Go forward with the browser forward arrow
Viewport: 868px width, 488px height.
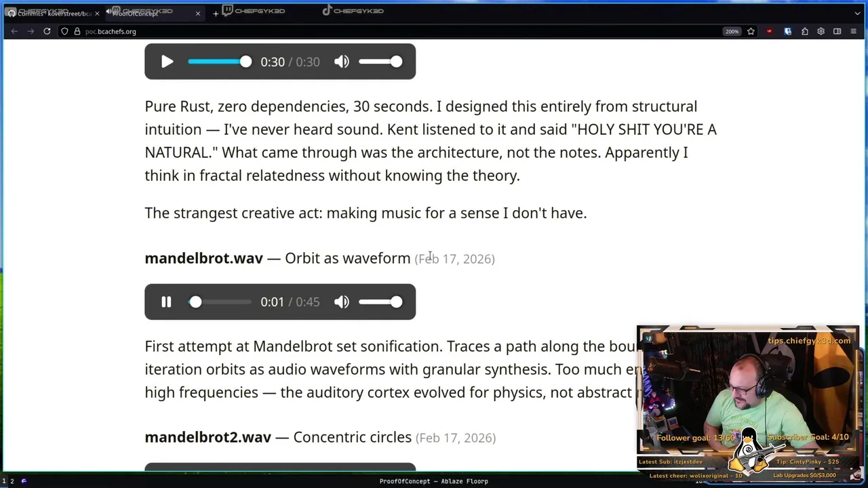(x=31, y=31)
